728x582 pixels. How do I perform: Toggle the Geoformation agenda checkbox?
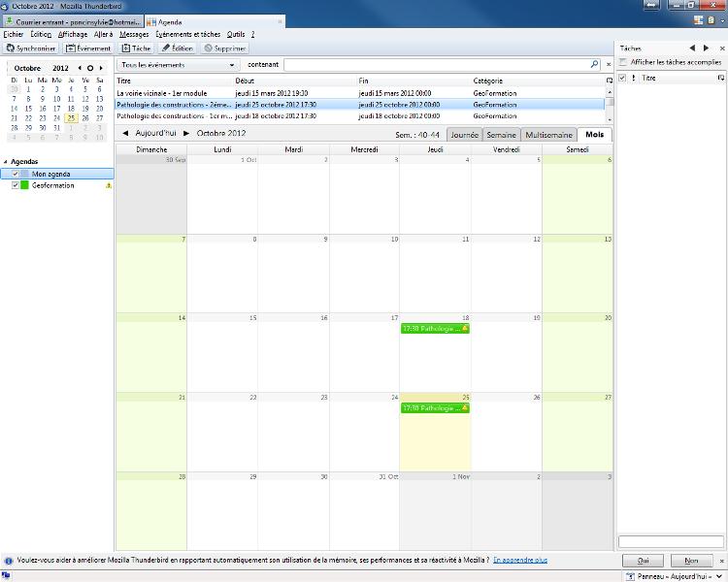[16, 185]
